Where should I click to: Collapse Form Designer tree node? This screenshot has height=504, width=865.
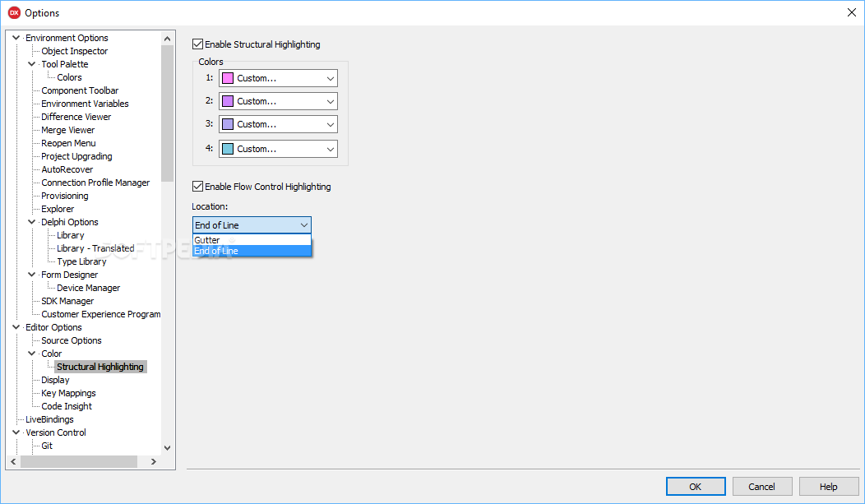tap(32, 275)
